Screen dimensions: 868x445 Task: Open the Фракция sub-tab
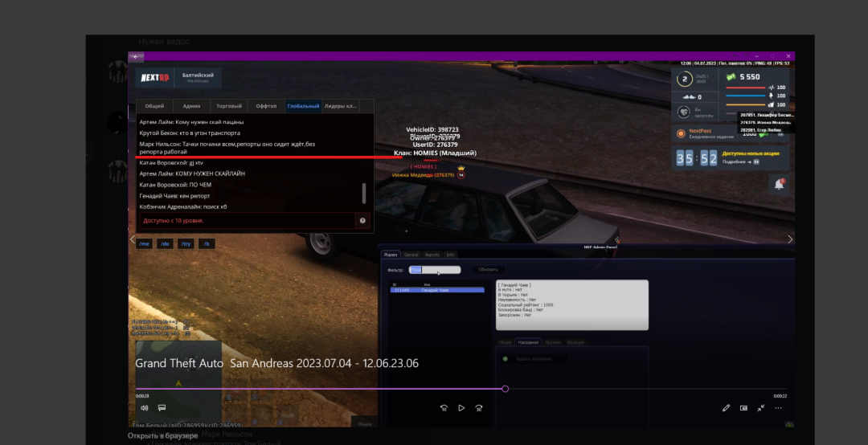575,342
